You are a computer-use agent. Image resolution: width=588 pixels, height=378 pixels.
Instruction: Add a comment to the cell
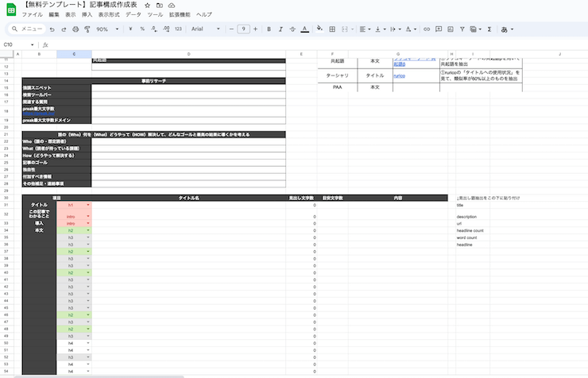(439, 29)
